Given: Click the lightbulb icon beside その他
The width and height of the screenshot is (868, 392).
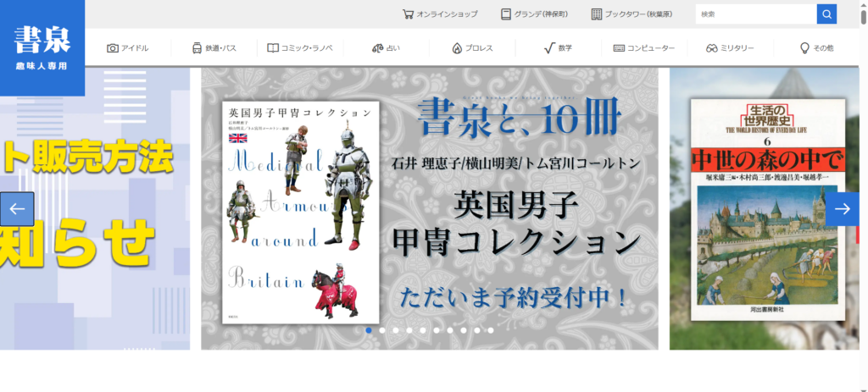Looking at the screenshot, I should [804, 48].
